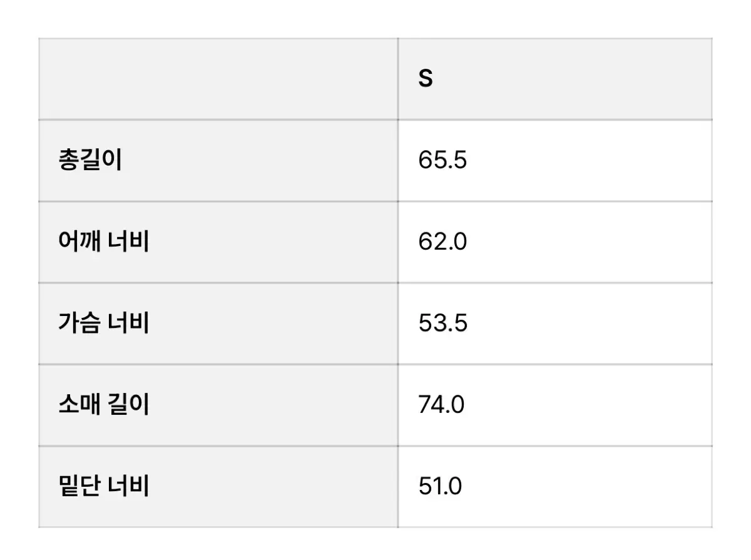751x560 pixels.
Task: Click the 62.0 shoulder width value
Action: pos(442,242)
